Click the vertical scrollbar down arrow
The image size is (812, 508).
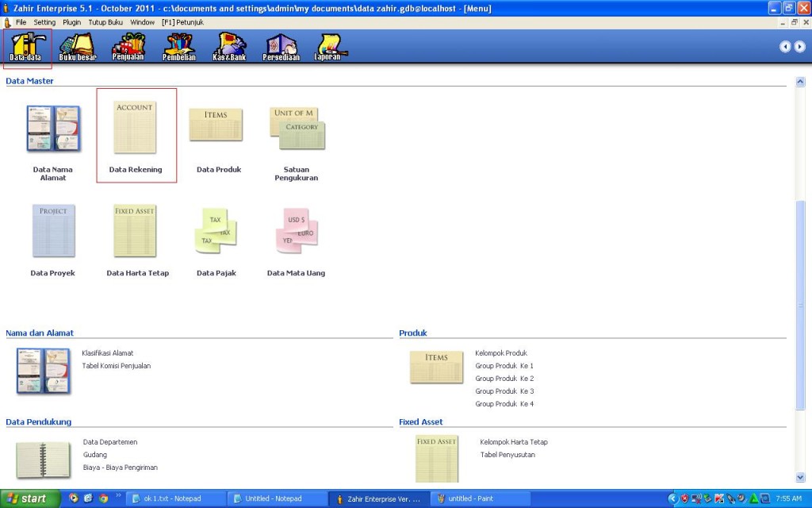(800, 477)
